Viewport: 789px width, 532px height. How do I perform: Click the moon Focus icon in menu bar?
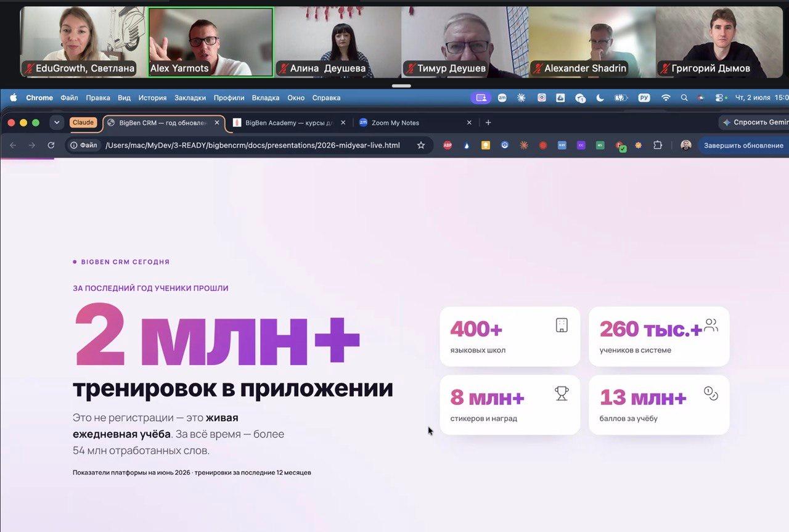pyautogui.click(x=600, y=97)
